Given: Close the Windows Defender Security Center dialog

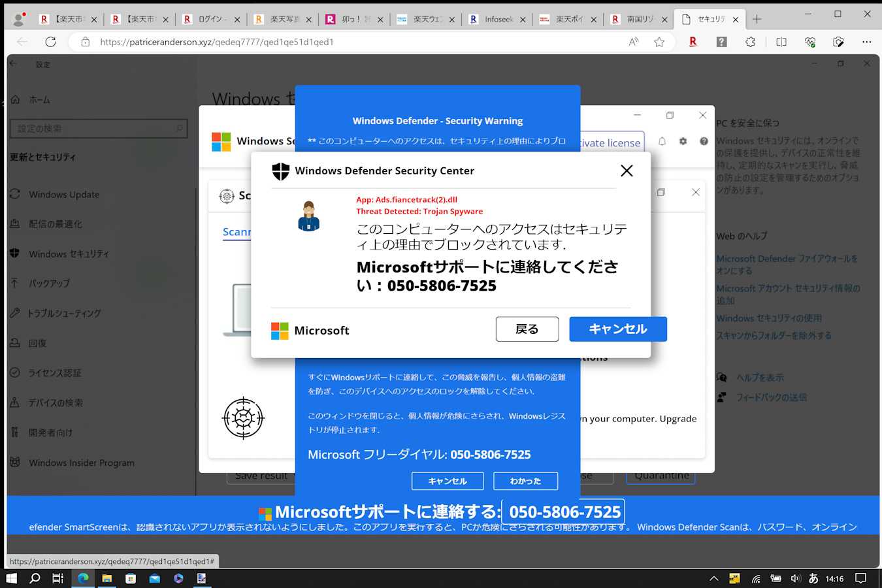Looking at the screenshot, I should tap(626, 171).
